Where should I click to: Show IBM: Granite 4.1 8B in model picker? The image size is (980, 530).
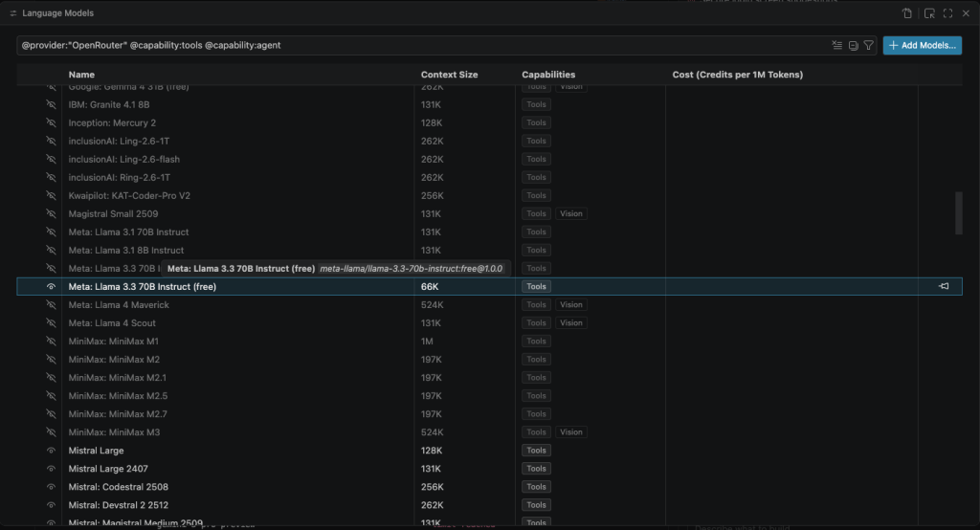tap(52, 104)
